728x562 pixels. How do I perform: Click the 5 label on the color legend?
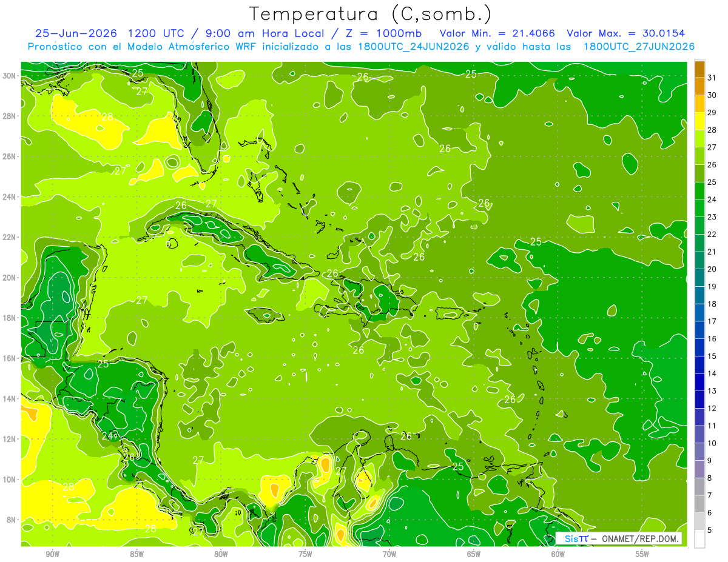(x=710, y=530)
